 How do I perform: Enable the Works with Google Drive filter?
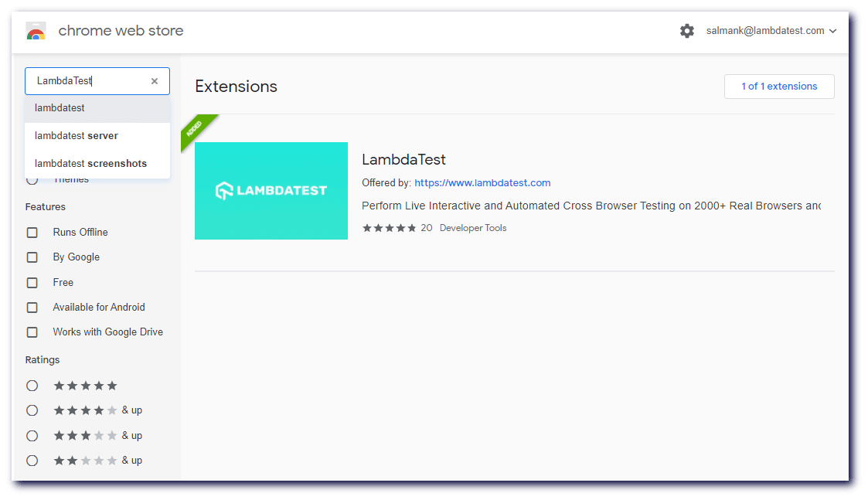[x=32, y=332]
